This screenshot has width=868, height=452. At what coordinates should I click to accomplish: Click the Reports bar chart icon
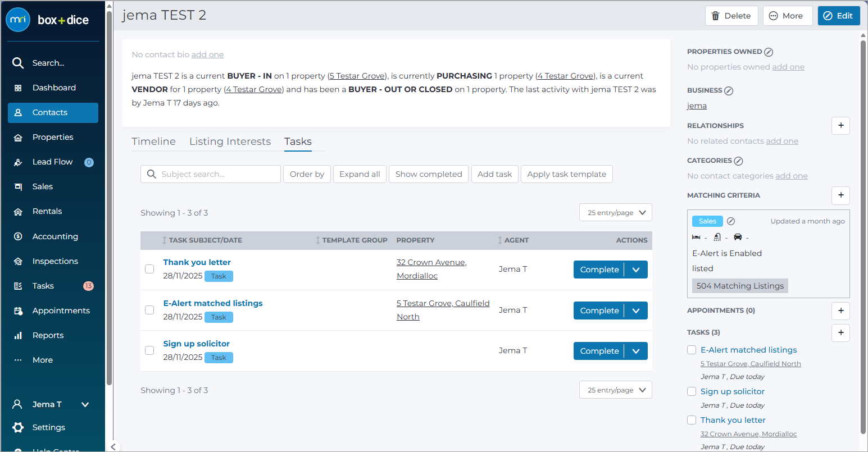[x=18, y=335]
